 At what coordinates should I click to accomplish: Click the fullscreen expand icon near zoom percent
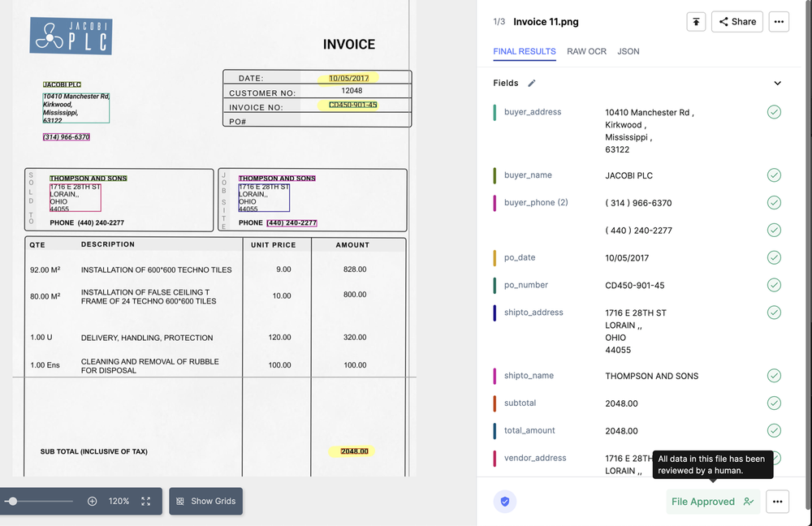145,501
